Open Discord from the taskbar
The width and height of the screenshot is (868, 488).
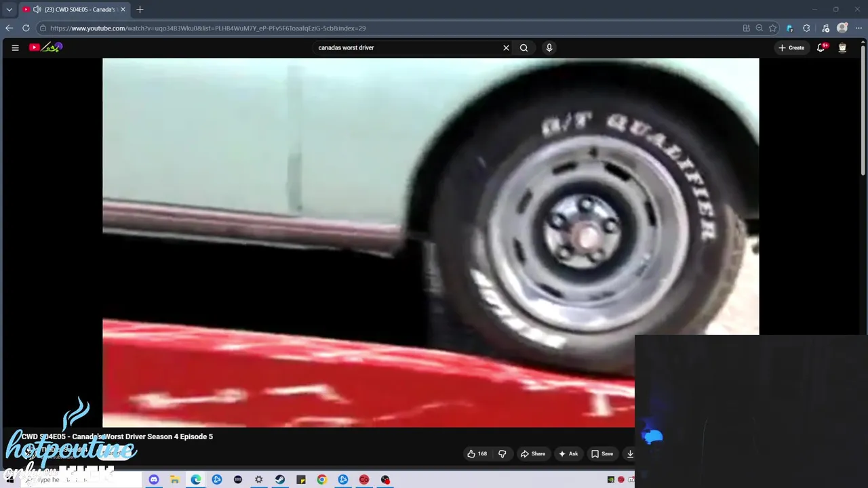[x=153, y=479]
